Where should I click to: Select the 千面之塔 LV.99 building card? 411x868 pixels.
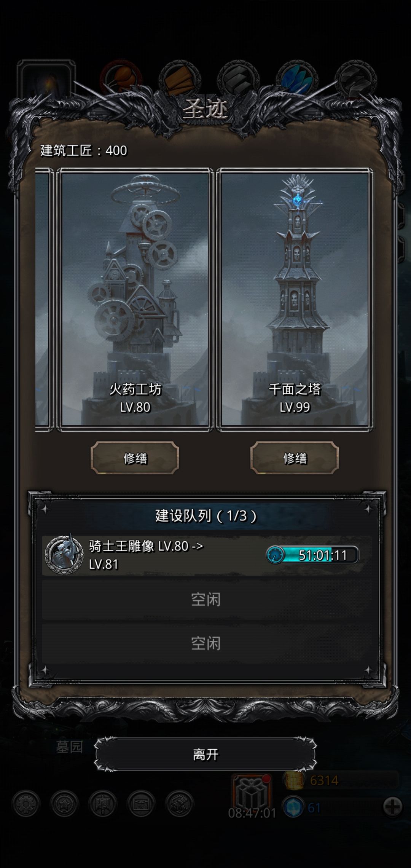[295, 299]
